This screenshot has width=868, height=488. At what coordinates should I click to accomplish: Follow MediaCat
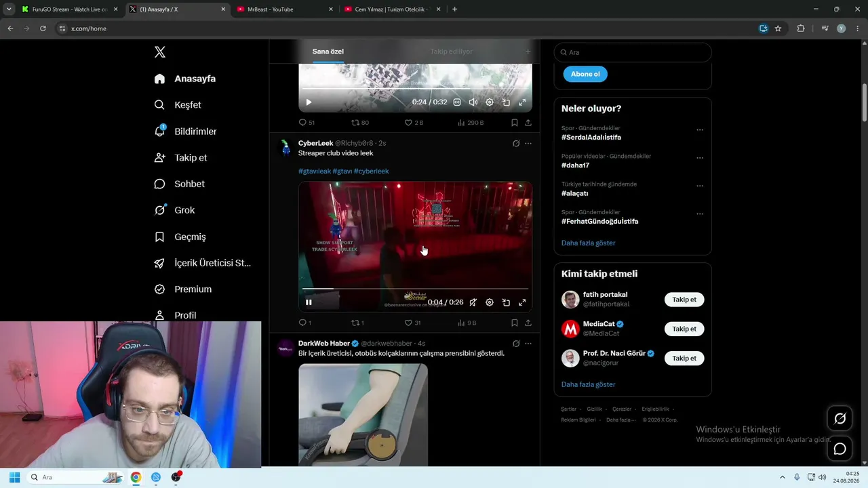684,329
